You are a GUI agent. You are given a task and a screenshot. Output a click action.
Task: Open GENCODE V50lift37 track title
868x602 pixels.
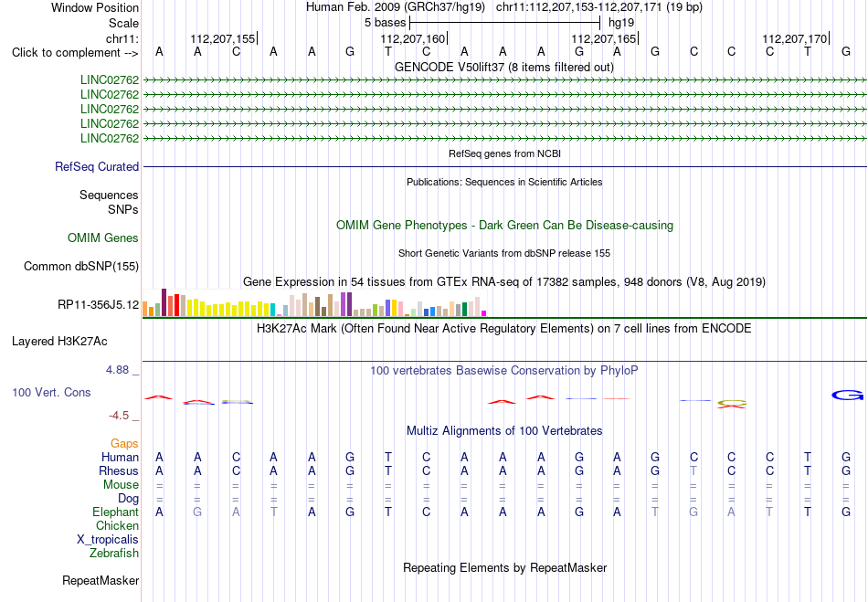504,68
